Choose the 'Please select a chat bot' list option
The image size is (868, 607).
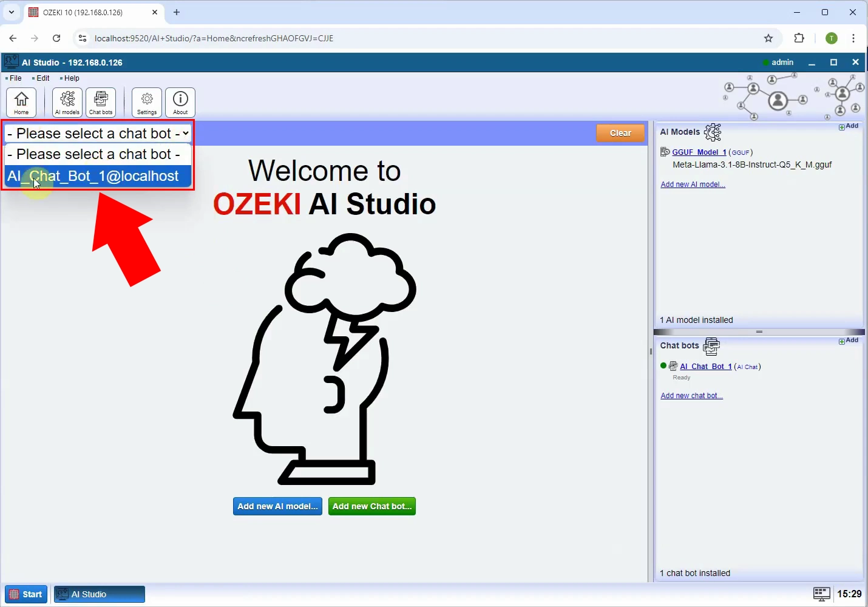pos(98,154)
